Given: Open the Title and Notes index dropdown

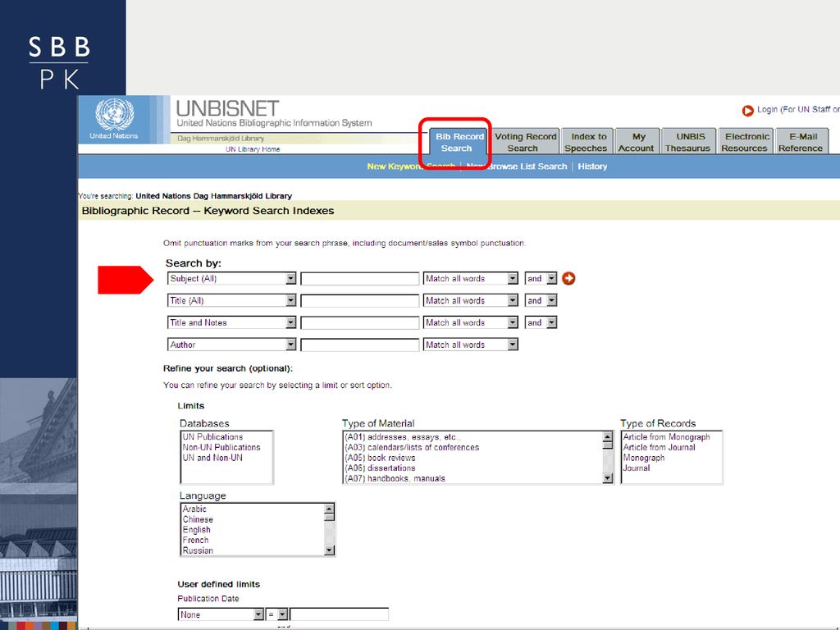Looking at the screenshot, I should tap(231, 322).
